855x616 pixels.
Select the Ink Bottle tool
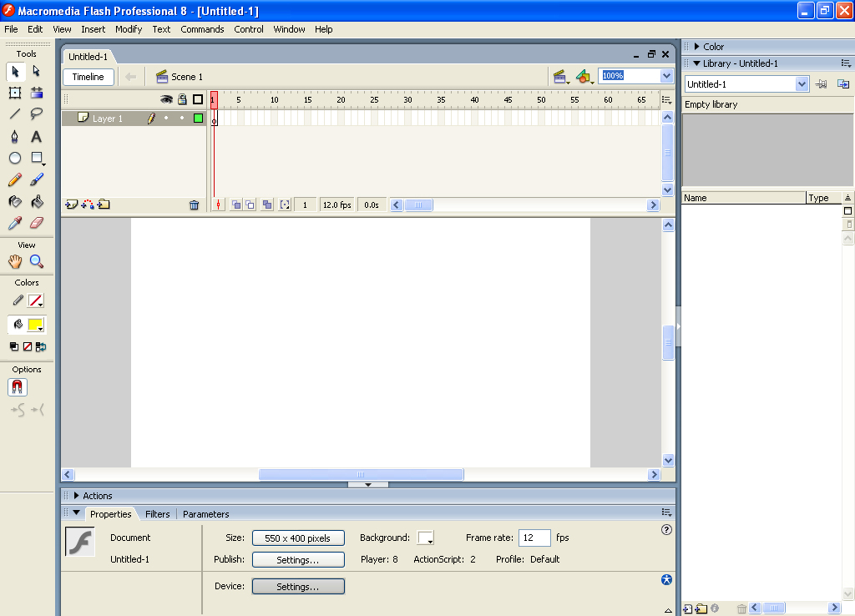(x=15, y=202)
